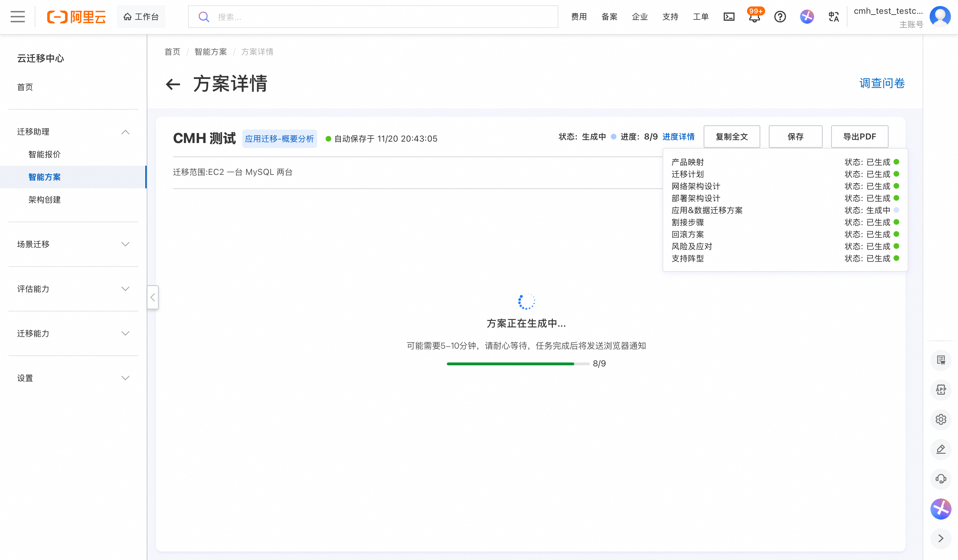Viewport: 958px width, 560px height.
Task: Click the survey cart icon in right sidebar
Action: point(941,360)
